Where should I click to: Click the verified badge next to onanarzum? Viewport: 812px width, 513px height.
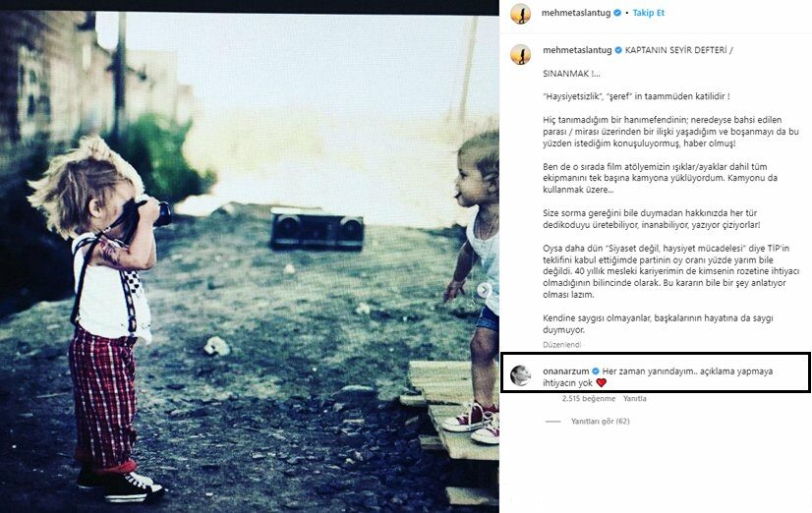point(596,371)
